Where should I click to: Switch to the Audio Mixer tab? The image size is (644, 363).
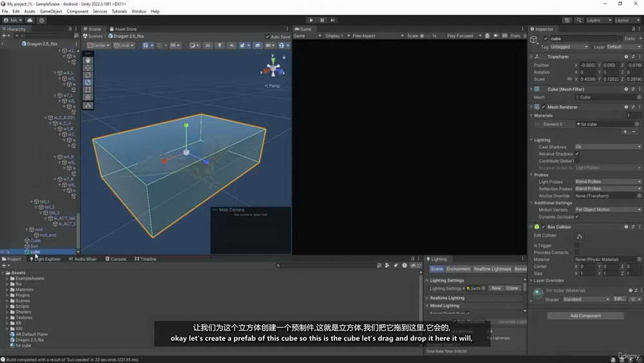(83, 259)
